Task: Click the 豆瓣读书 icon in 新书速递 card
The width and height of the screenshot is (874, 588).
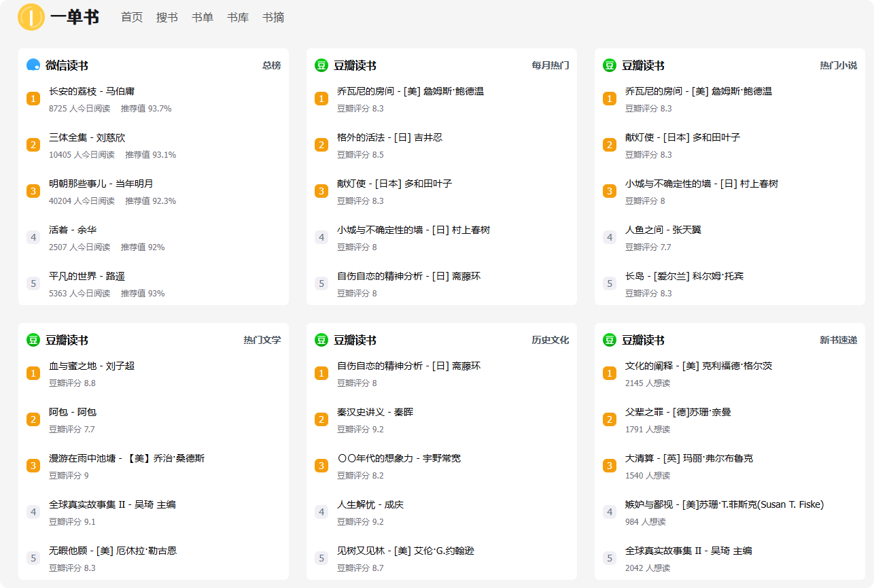Action: coord(610,340)
